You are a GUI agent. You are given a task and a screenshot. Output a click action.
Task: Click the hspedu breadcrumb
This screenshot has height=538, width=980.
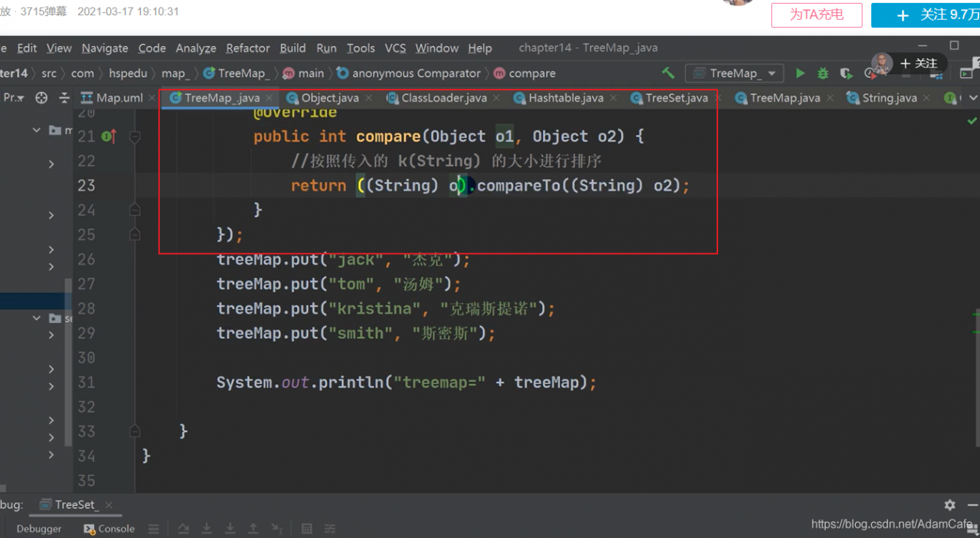(x=127, y=73)
